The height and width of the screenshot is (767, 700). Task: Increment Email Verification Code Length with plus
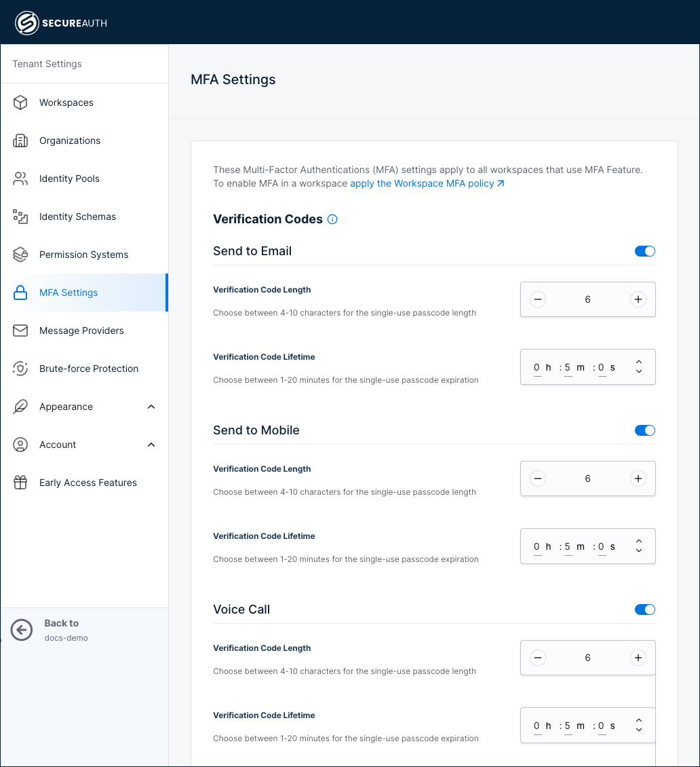[x=638, y=299]
